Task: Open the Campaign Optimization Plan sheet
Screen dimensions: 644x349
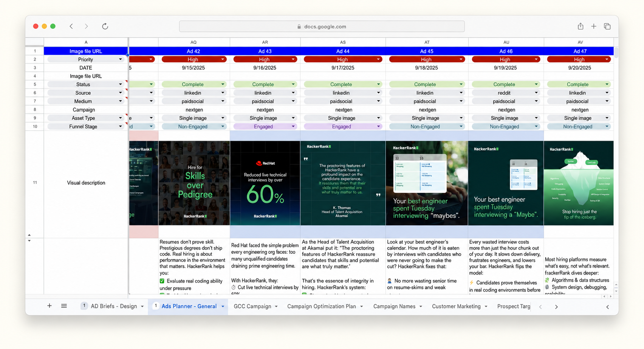Action: (322, 306)
